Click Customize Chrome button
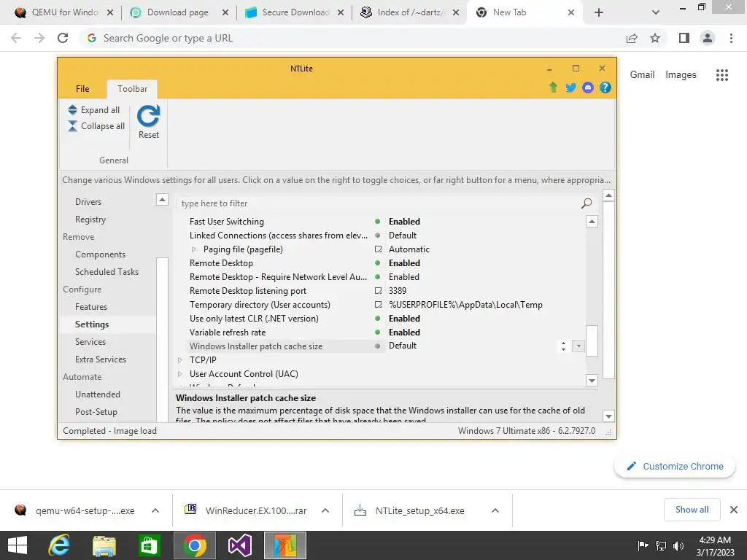The height and width of the screenshot is (560, 747). point(675,466)
